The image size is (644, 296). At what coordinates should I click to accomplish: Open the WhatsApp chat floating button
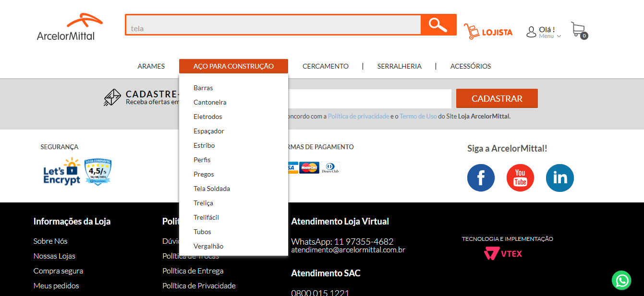621,280
